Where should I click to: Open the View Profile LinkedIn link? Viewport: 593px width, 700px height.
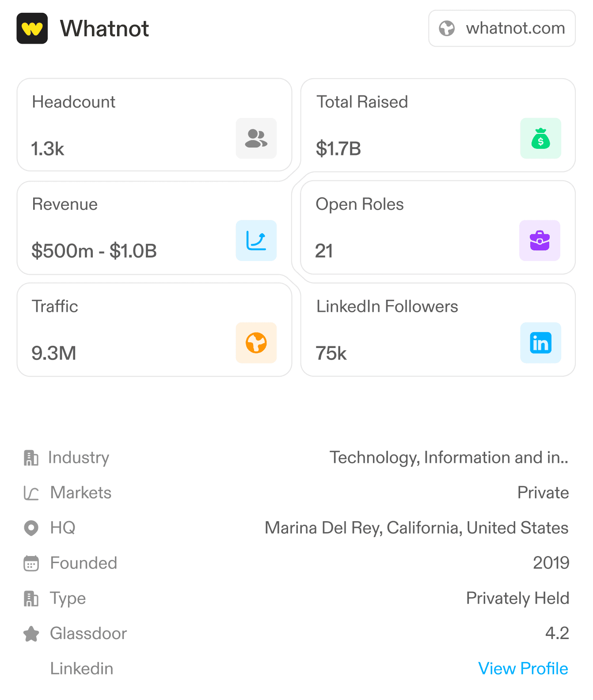(523, 669)
